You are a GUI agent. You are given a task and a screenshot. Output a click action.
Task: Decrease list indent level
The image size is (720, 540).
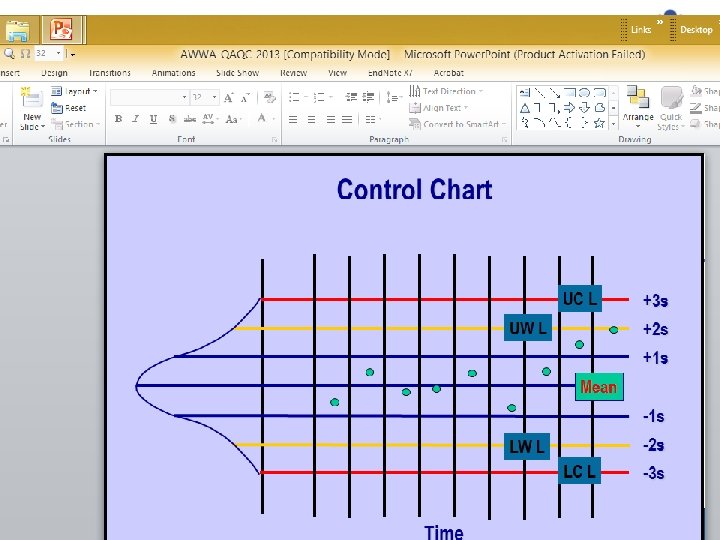click(x=351, y=97)
